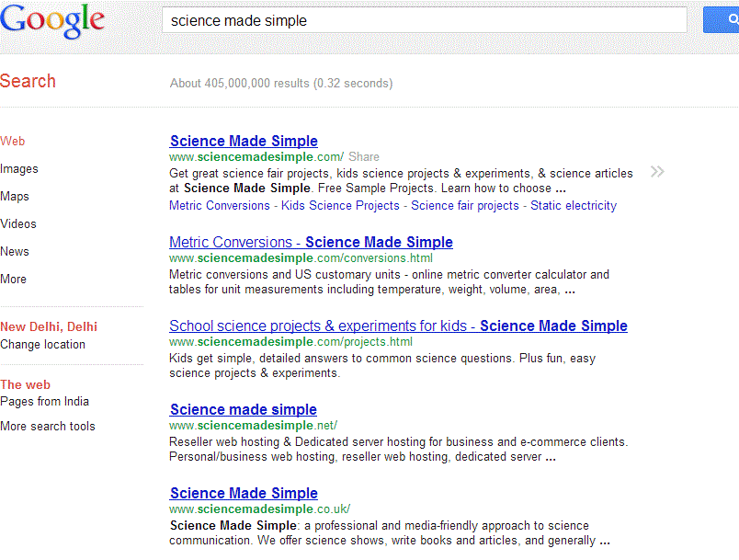Screen dimensions: 739x560
Task: Click Change location link
Action: click(x=43, y=345)
